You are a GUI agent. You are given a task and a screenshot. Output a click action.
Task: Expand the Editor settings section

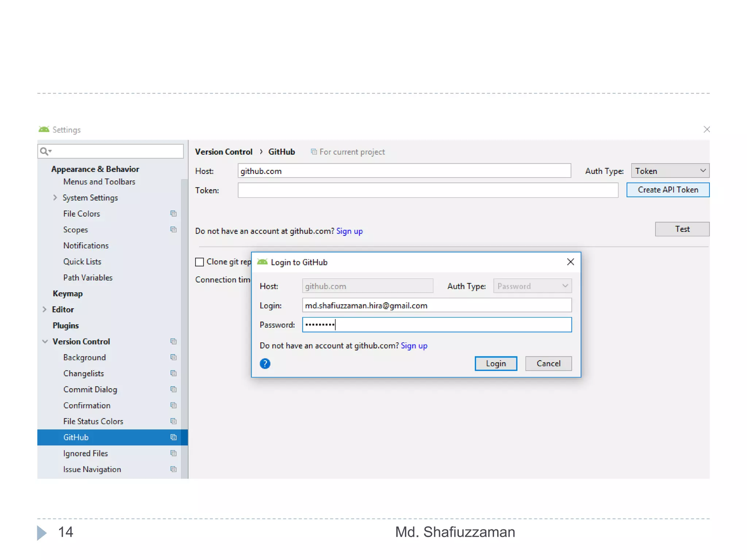[44, 310]
